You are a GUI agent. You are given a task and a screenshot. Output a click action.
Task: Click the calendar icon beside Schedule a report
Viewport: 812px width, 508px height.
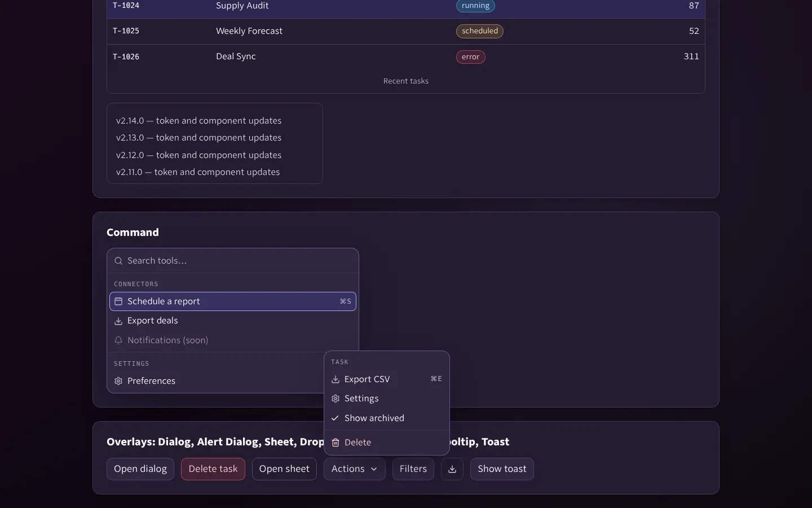click(118, 301)
